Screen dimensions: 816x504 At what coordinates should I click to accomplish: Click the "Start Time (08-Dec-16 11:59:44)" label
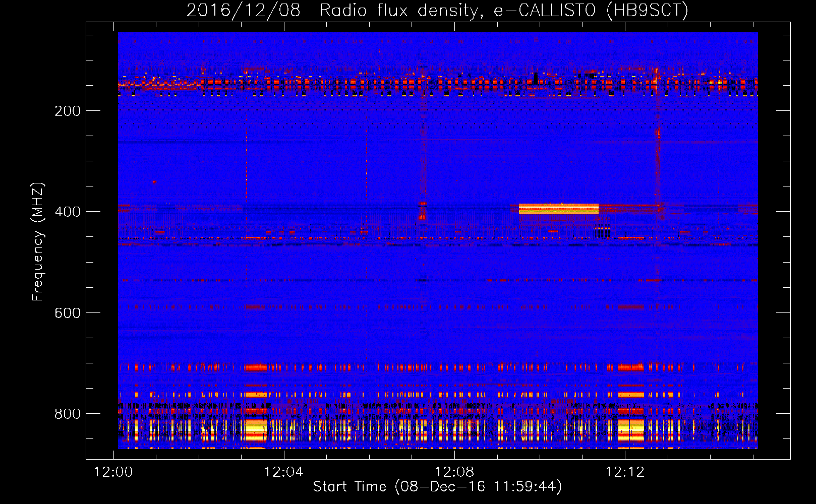pos(437,487)
